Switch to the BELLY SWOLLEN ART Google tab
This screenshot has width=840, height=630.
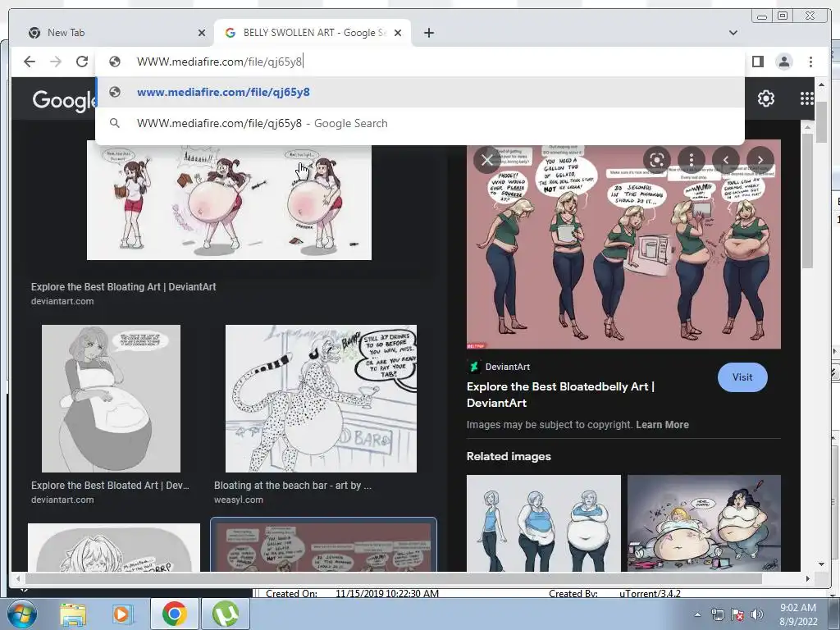click(313, 33)
